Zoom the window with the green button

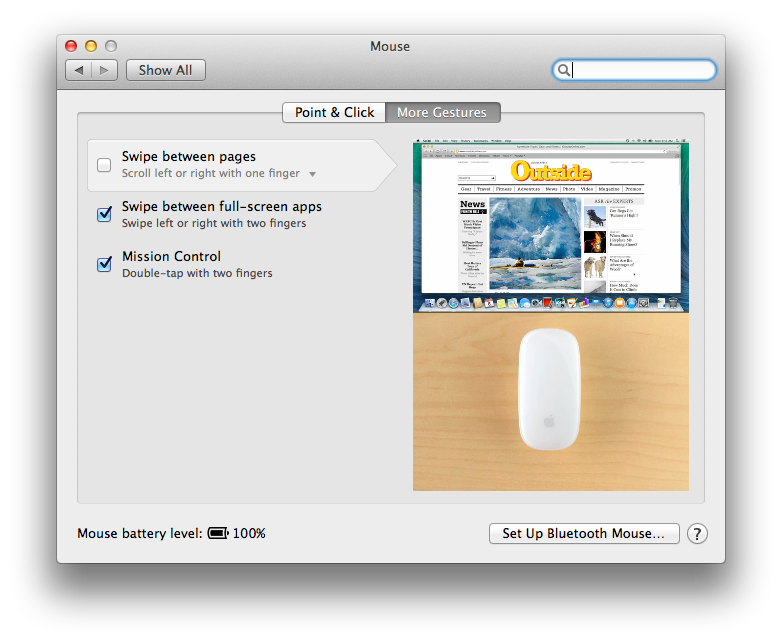coord(111,46)
